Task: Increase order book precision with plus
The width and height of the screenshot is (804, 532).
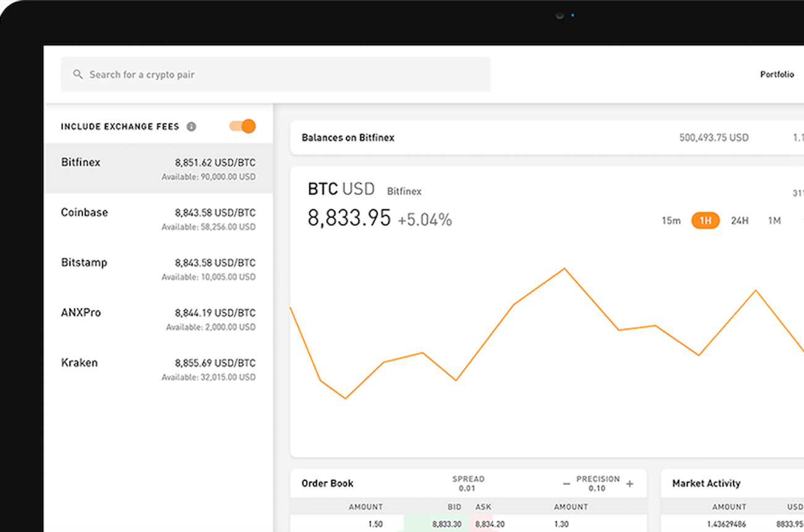Action: [x=630, y=484]
